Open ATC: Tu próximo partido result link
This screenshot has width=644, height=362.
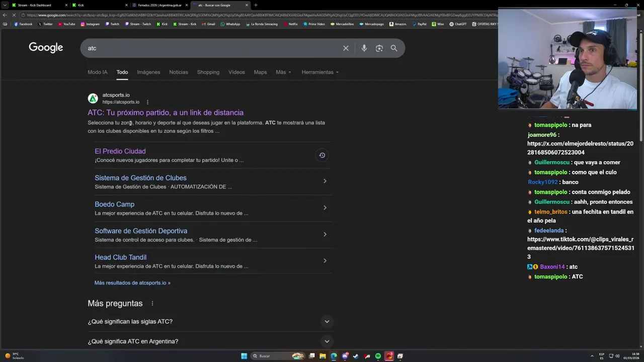166,113
